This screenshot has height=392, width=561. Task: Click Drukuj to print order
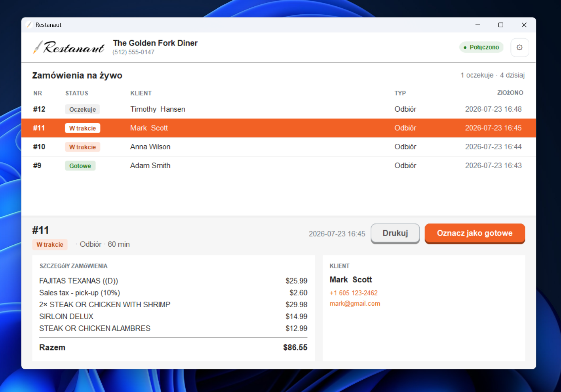coord(395,233)
